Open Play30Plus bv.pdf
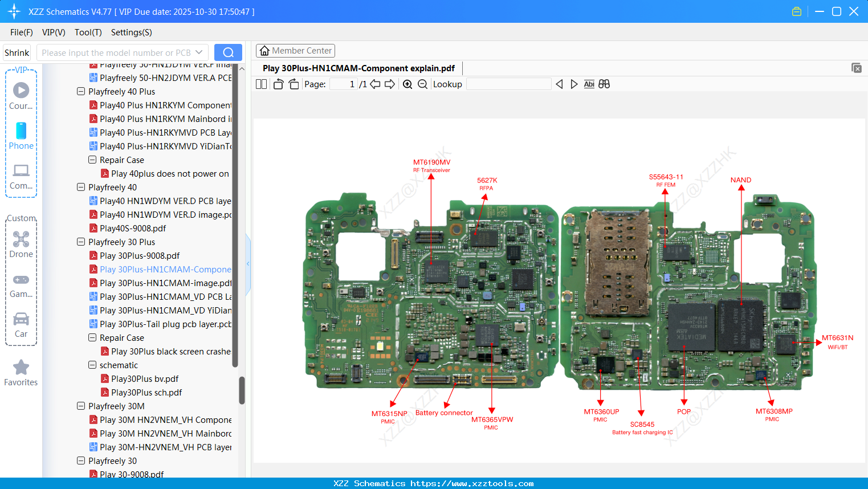This screenshot has height=489, width=868. coord(140,379)
